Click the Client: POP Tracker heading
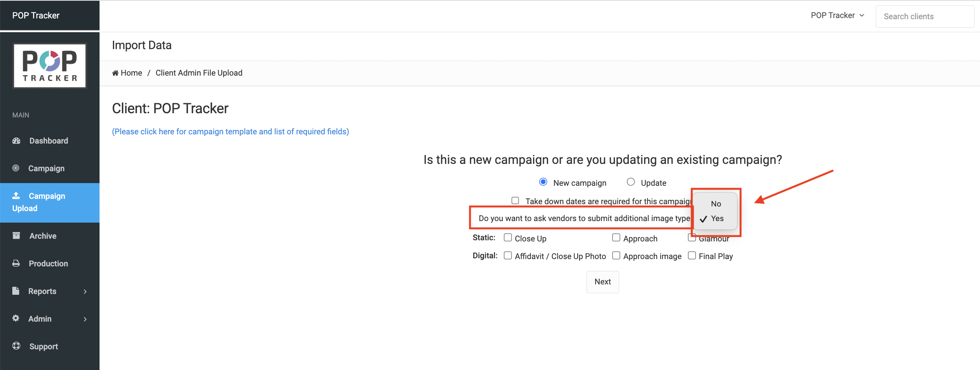980x370 pixels. coord(170,109)
